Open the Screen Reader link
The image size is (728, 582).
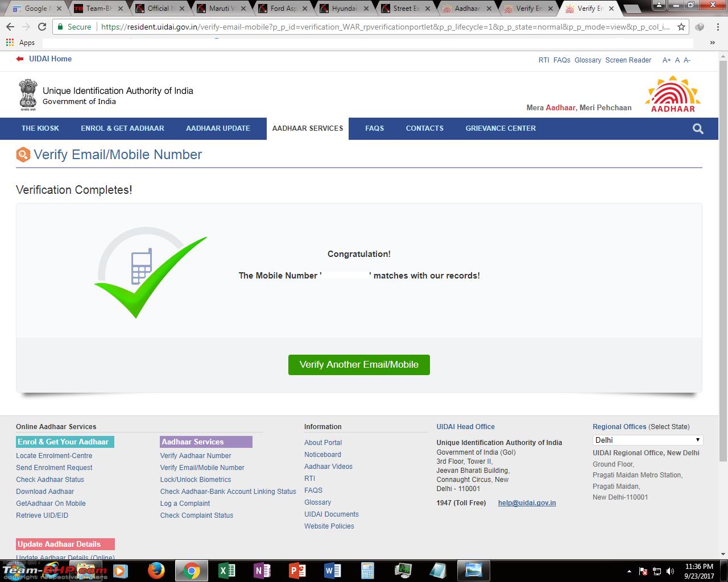click(x=628, y=60)
